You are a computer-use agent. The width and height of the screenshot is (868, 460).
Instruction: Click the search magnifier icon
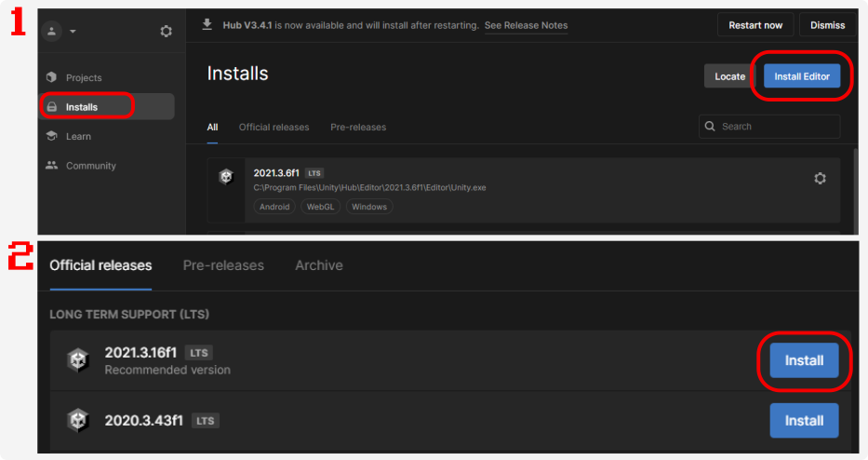point(710,127)
